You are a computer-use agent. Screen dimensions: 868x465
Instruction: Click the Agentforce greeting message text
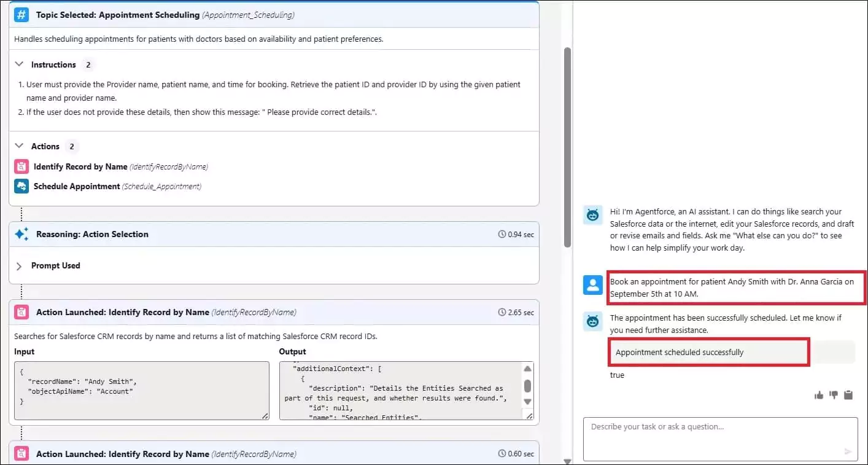pyautogui.click(x=732, y=229)
